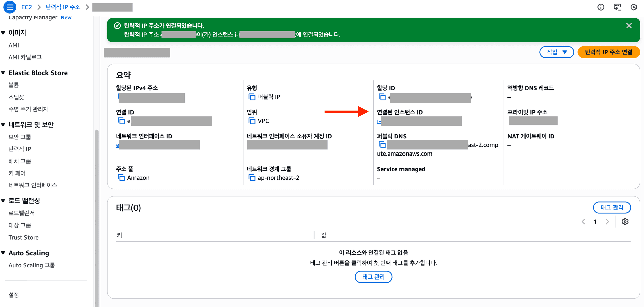The image size is (644, 307).
Task: Open the hamburger navigation menu
Action: (x=10, y=7)
